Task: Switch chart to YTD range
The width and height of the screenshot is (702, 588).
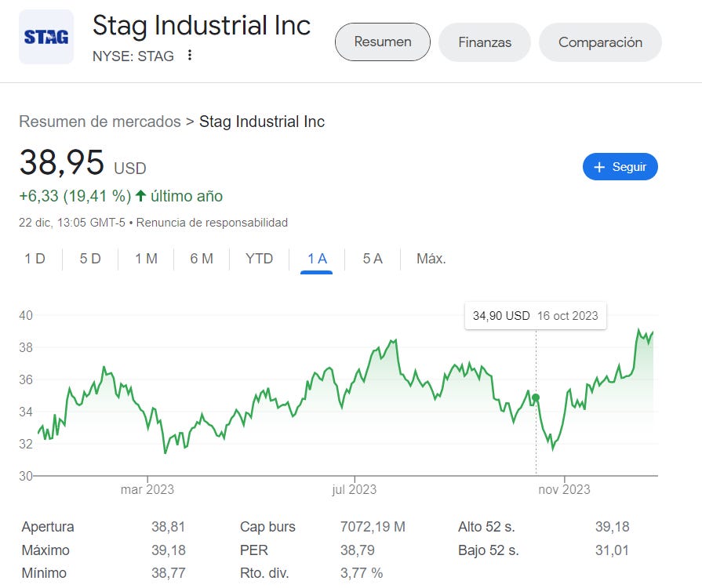Action: pyautogui.click(x=259, y=259)
